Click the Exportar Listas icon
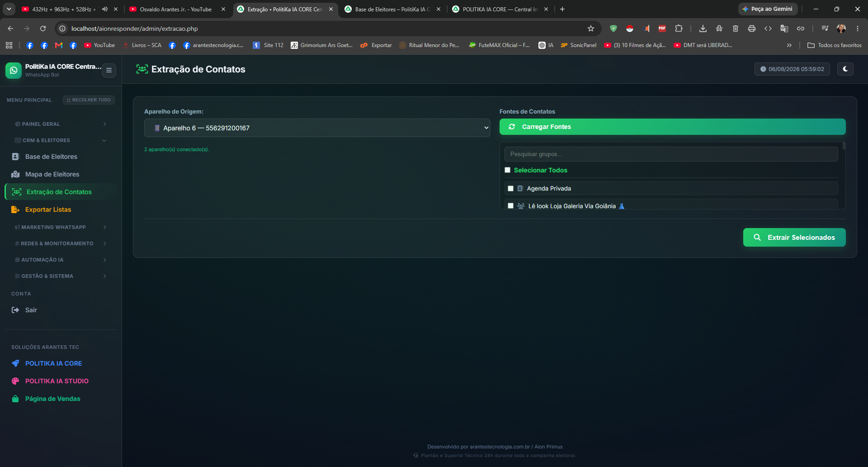The width and height of the screenshot is (868, 467). [15, 210]
